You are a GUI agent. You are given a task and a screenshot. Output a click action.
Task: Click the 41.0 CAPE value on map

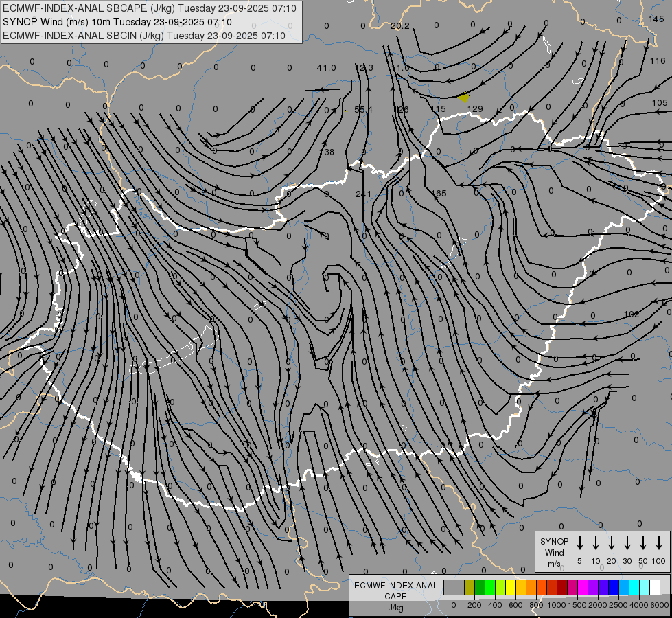pos(326,68)
